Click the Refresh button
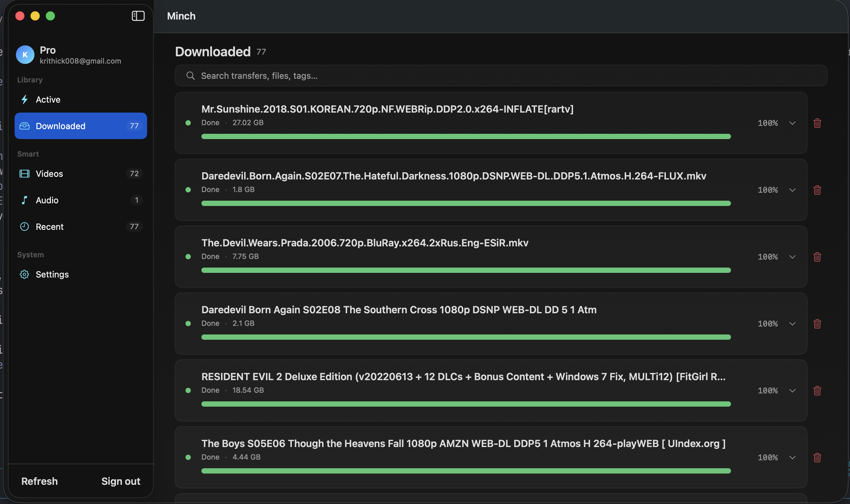 [x=39, y=481]
